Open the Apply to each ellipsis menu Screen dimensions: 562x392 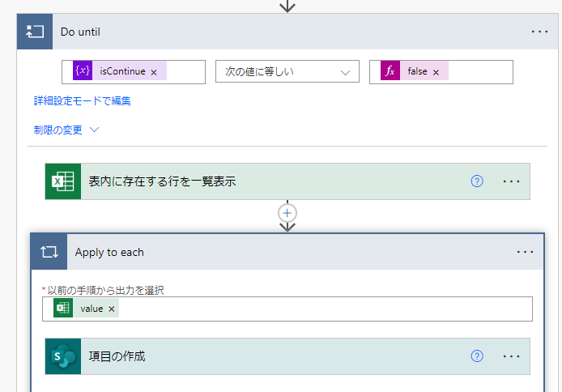tap(526, 253)
